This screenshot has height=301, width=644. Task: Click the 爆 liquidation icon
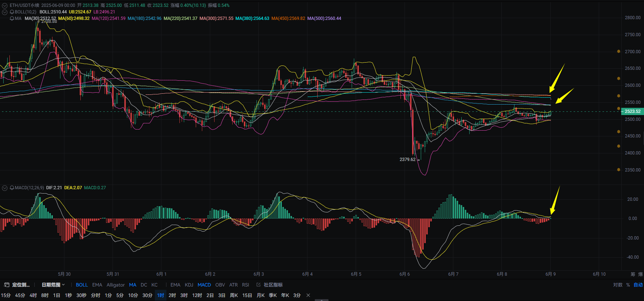641,274
